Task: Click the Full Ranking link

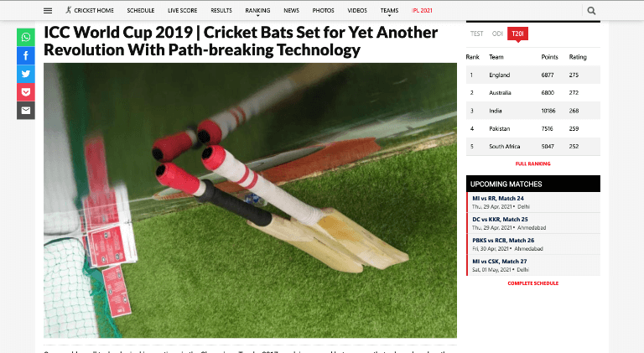Action: pos(532,164)
